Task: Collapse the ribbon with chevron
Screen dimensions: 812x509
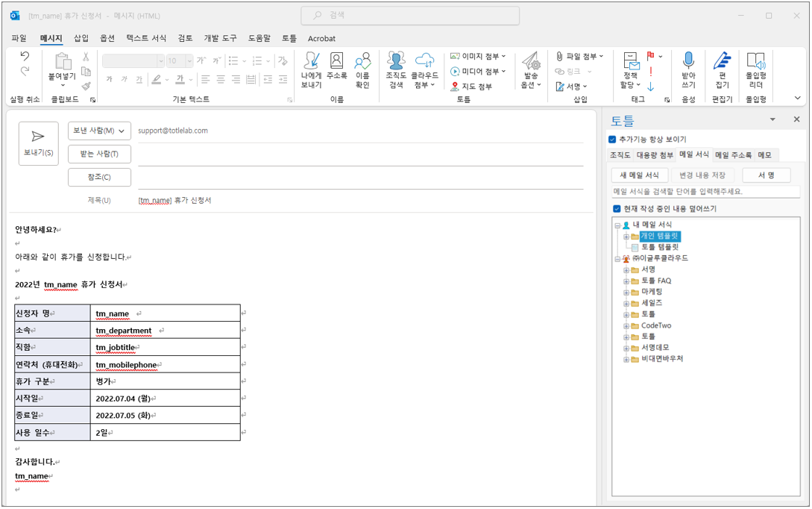Action: click(798, 98)
